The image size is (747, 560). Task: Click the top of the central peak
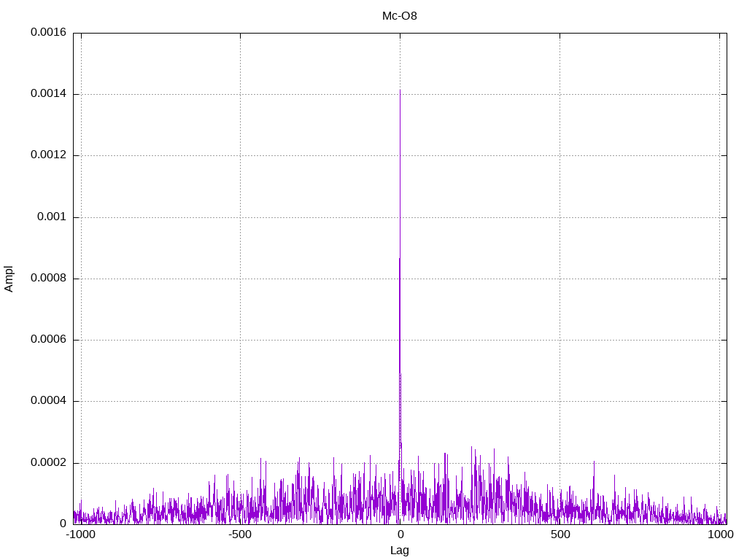(x=400, y=91)
